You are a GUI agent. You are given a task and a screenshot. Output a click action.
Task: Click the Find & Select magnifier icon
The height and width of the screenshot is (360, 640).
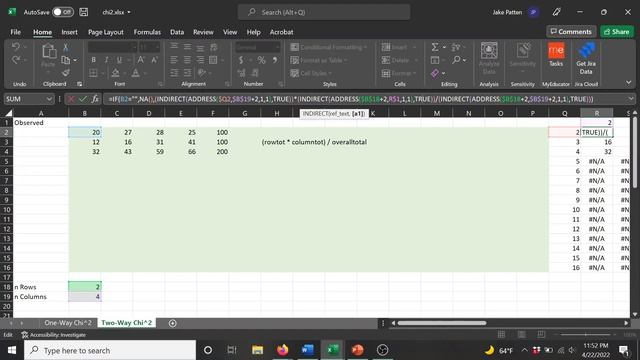click(456, 60)
